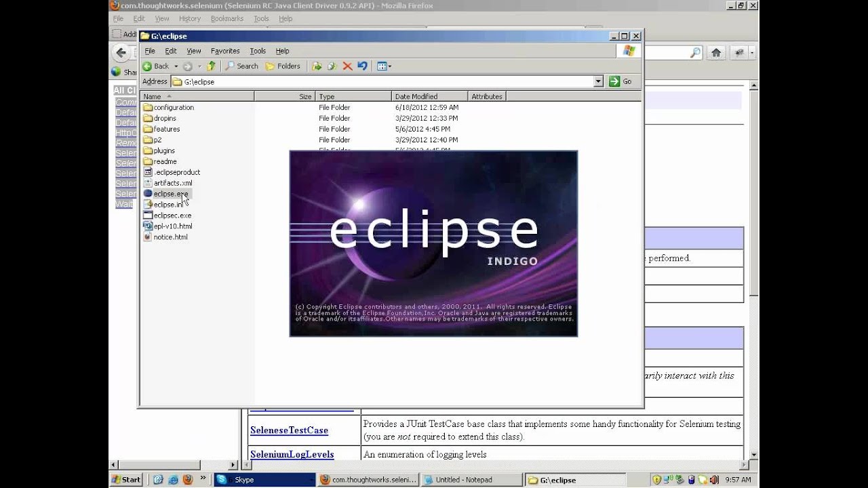Click the Firefox page horizontal scrollbar

click(174, 464)
